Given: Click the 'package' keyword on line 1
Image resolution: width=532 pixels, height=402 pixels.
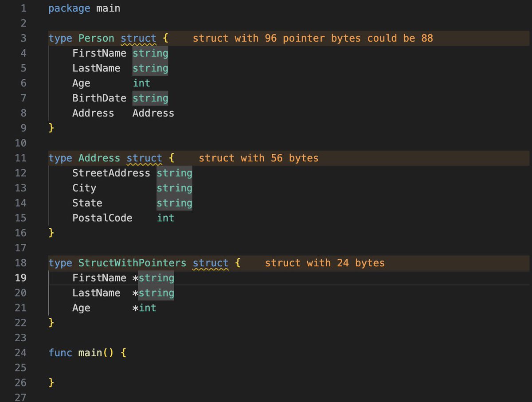Looking at the screenshot, I should pos(69,8).
